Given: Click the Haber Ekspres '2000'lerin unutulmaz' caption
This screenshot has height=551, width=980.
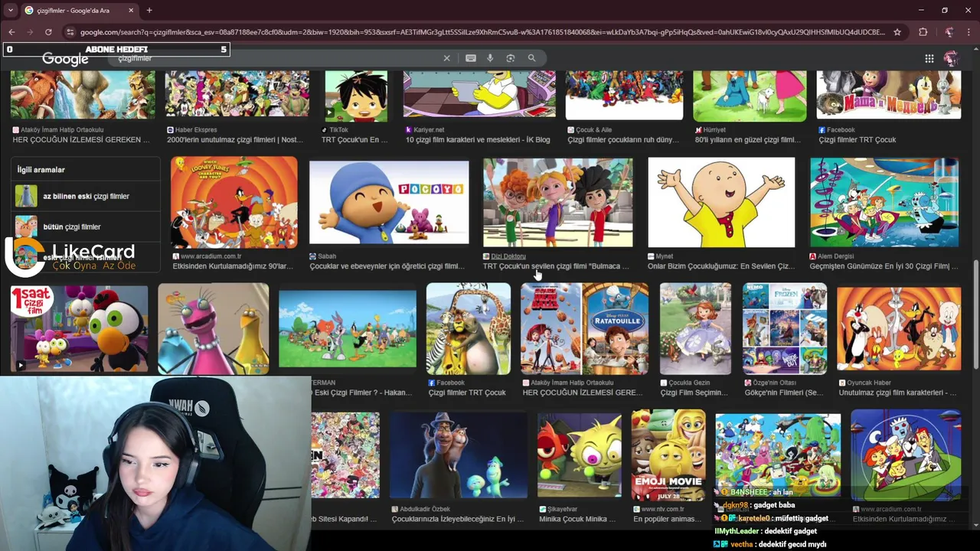Looking at the screenshot, I should [x=235, y=140].
